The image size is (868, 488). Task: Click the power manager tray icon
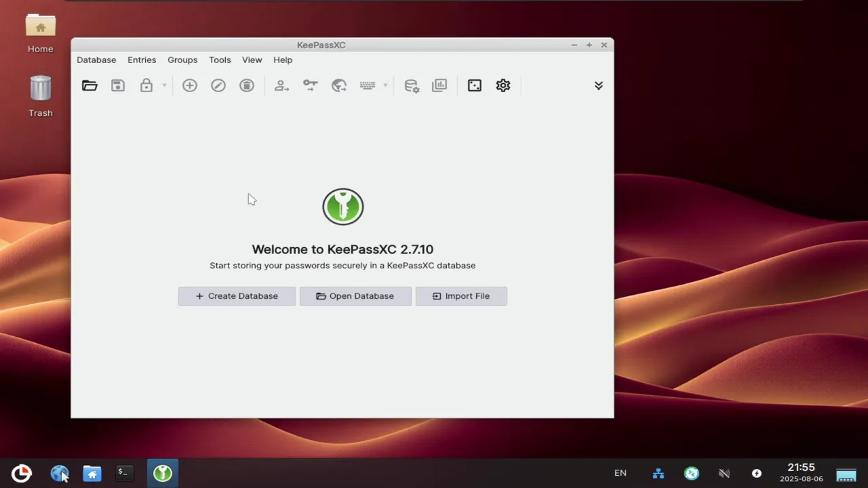coord(757,473)
